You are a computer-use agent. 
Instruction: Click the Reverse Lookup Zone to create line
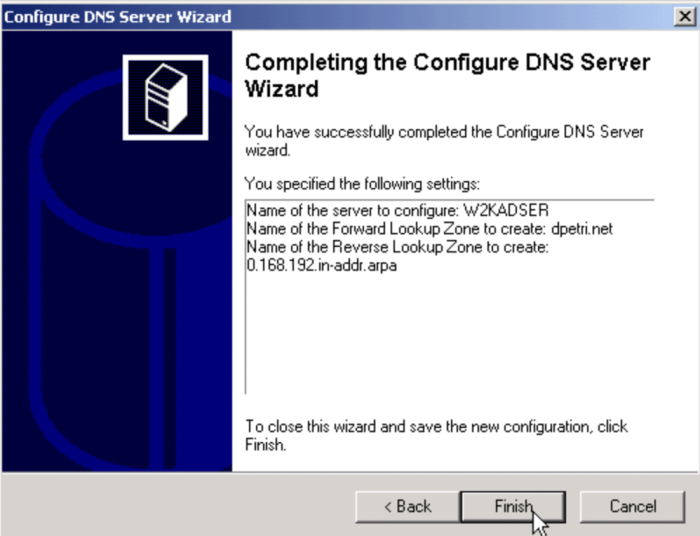[x=397, y=247]
